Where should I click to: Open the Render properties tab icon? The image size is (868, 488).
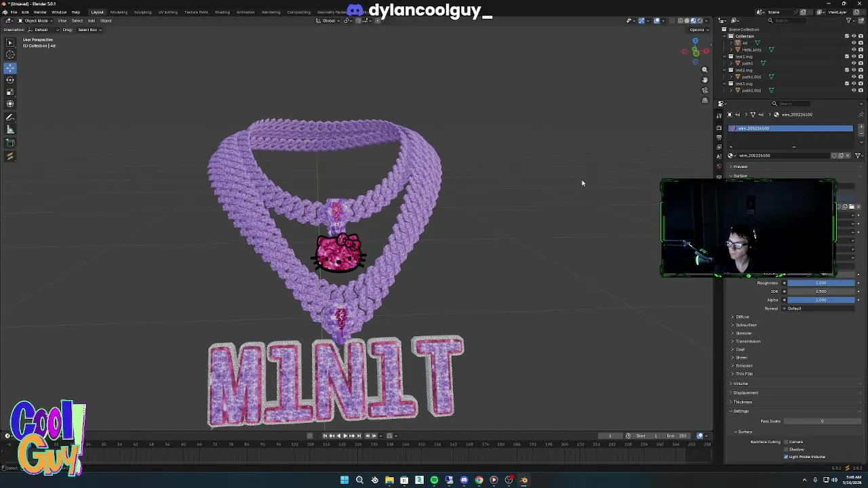pos(719,127)
